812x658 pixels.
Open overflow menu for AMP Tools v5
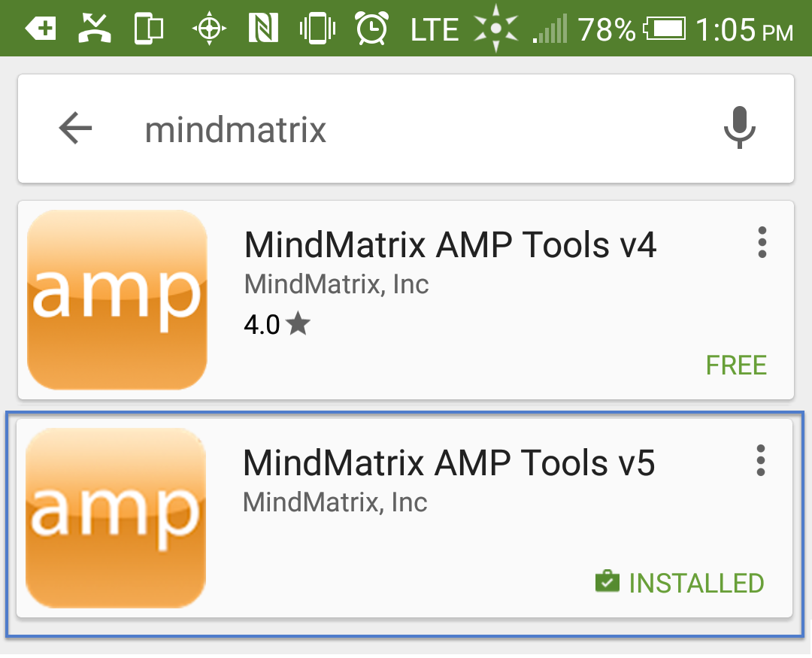click(x=761, y=460)
